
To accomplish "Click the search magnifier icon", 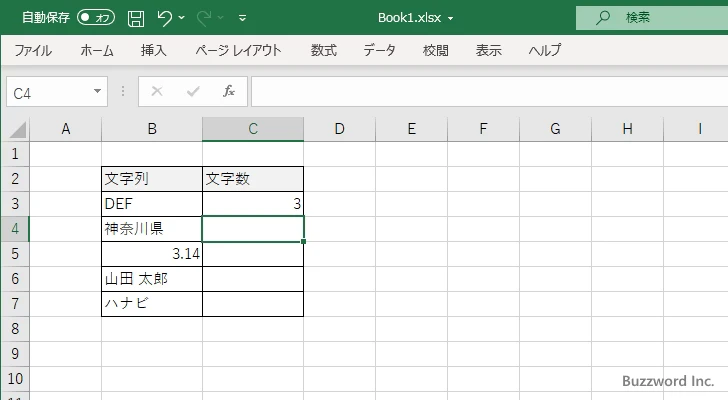I will [x=603, y=18].
